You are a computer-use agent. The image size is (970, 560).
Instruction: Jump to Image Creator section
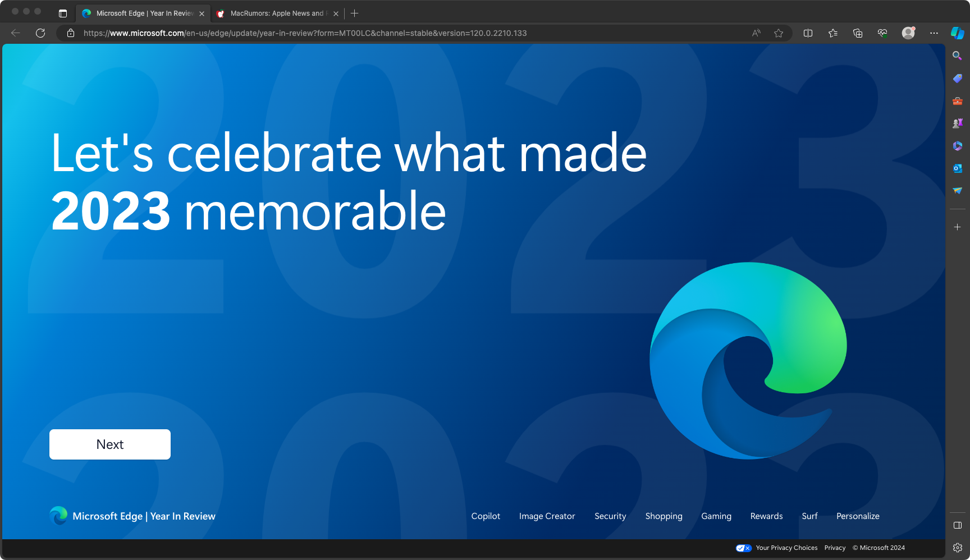pyautogui.click(x=547, y=516)
